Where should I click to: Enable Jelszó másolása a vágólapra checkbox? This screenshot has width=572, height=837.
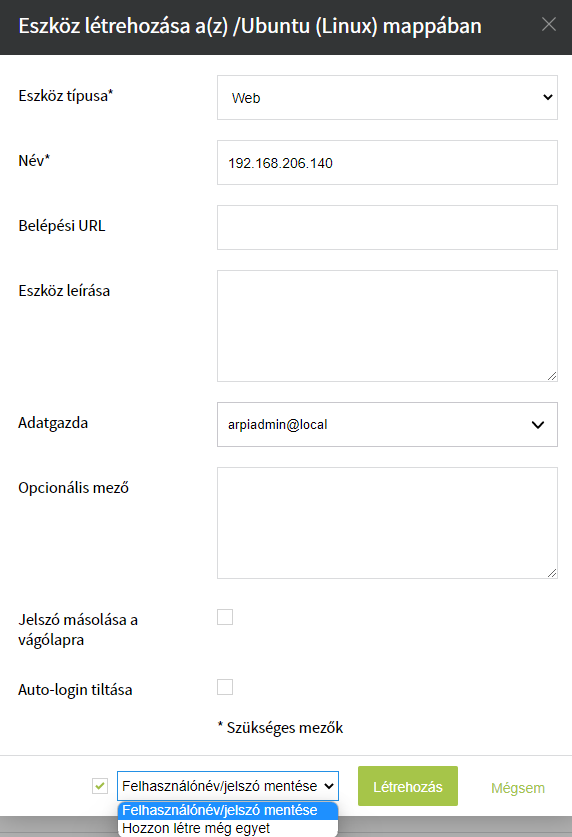(x=225, y=617)
